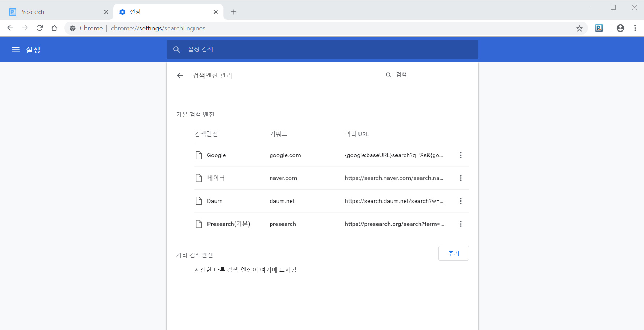Close the Presearch tab
Screen dimensions: 644x330
click(106, 12)
